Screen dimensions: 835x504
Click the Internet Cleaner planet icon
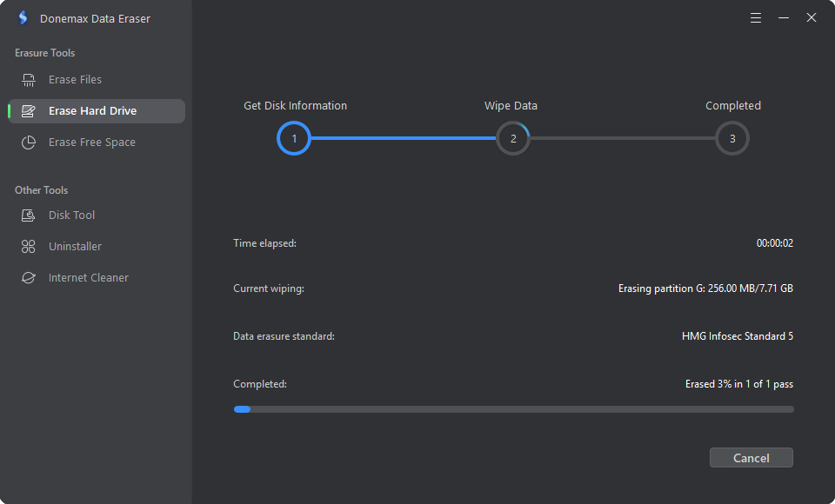pos(28,278)
